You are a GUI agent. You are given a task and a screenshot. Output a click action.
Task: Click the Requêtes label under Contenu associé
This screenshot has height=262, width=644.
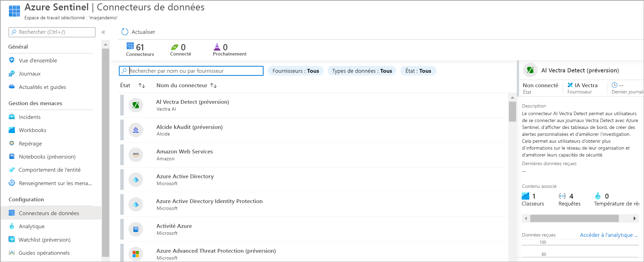(x=570, y=204)
